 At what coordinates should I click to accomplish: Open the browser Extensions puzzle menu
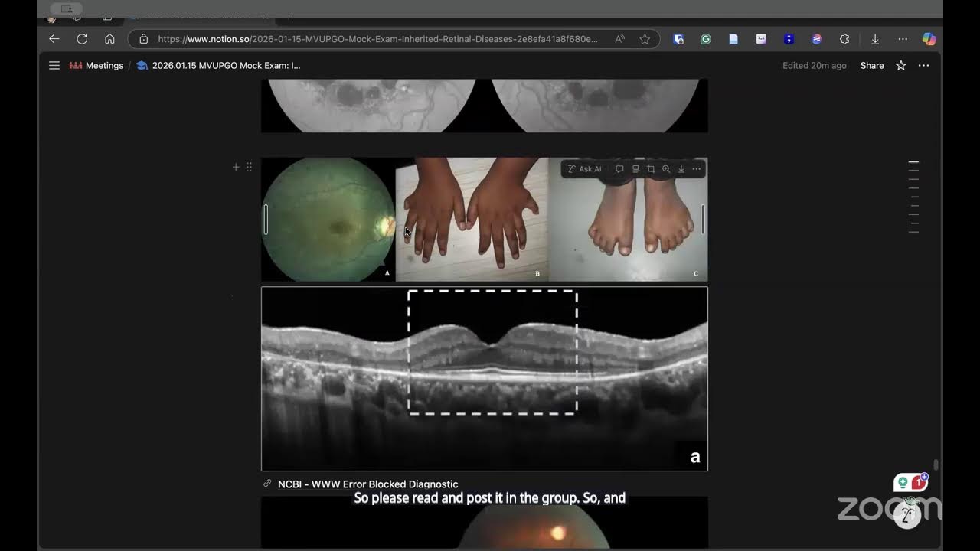pos(844,39)
